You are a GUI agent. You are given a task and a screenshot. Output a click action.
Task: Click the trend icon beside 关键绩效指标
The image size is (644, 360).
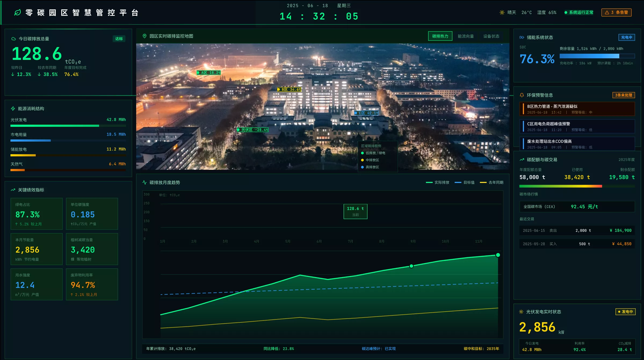(x=13, y=190)
